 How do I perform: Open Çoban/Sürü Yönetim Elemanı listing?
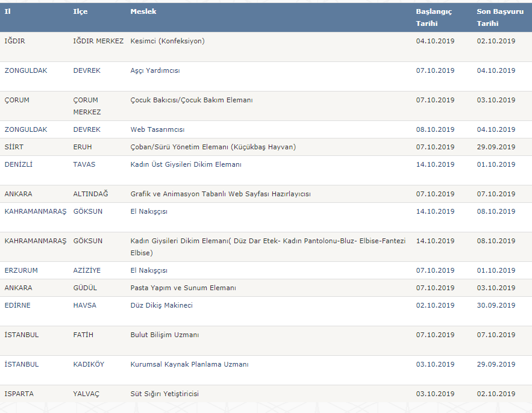tap(213, 147)
